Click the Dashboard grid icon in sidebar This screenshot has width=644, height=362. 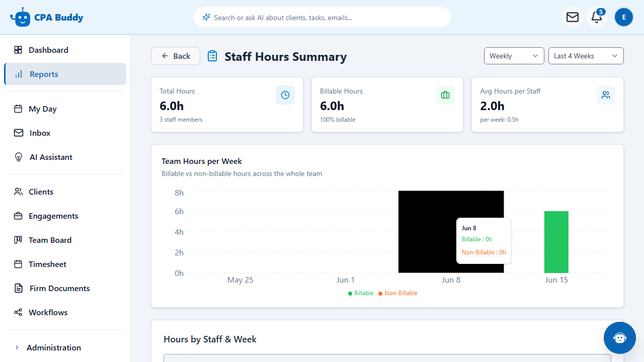point(18,50)
